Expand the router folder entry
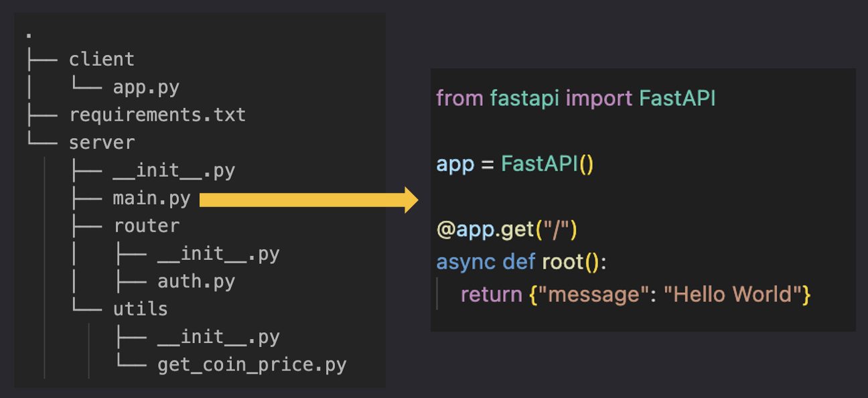868x398 pixels. [147, 226]
